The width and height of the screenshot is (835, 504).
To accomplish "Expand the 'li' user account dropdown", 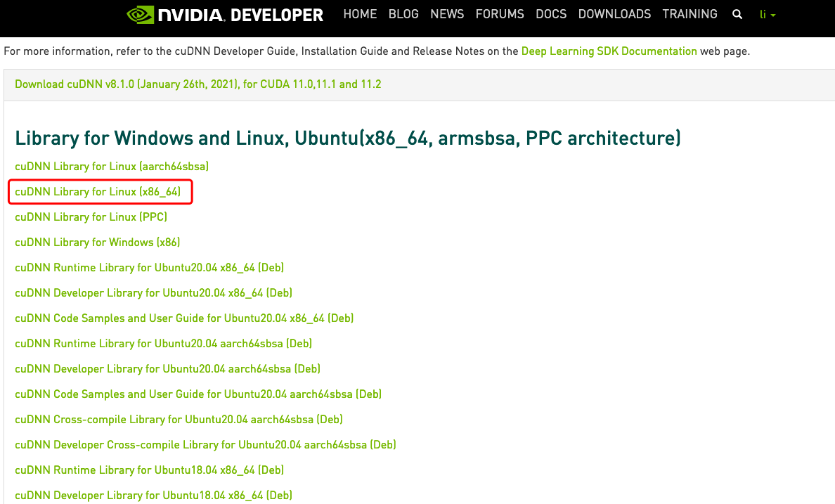I will pyautogui.click(x=768, y=14).
